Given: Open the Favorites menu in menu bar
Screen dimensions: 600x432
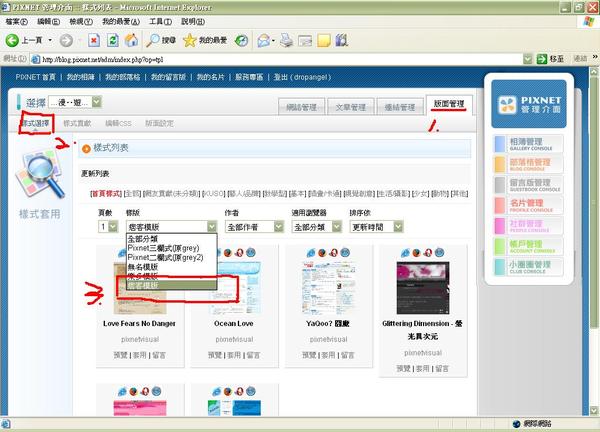Looking at the screenshot, I should click(121, 21).
